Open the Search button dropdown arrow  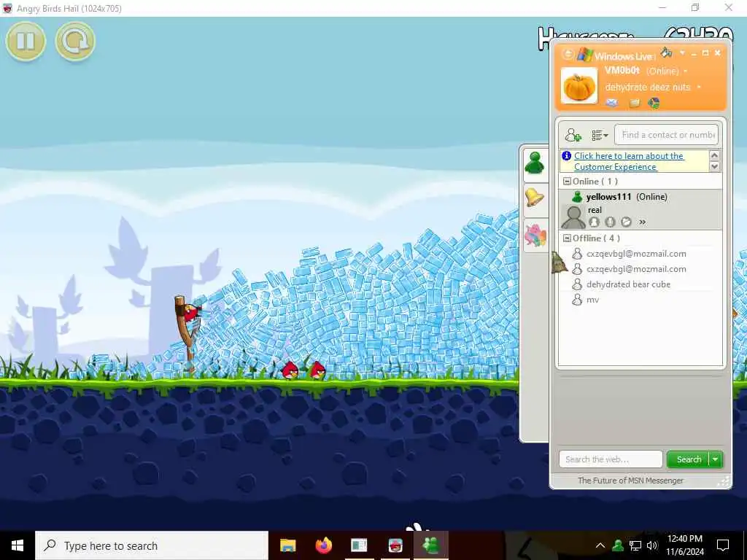pyautogui.click(x=716, y=459)
